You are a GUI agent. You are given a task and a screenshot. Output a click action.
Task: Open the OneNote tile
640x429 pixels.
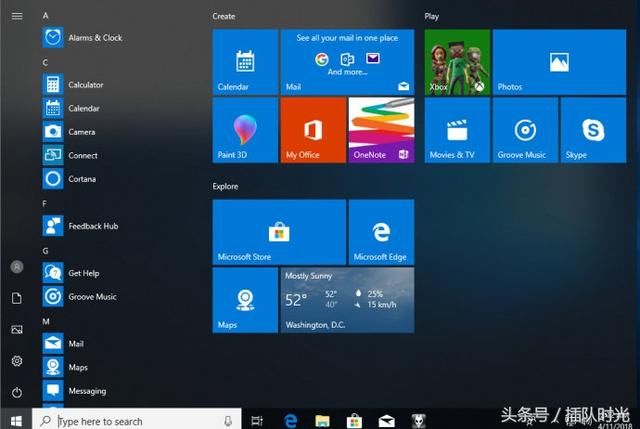tap(382, 130)
